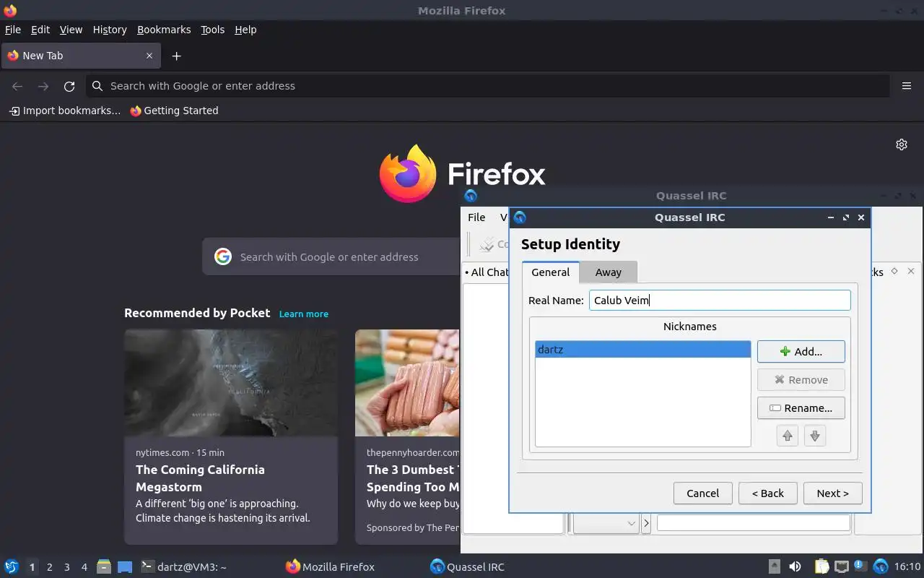Switch to workspace 1 in taskbar

pyautogui.click(x=32, y=567)
